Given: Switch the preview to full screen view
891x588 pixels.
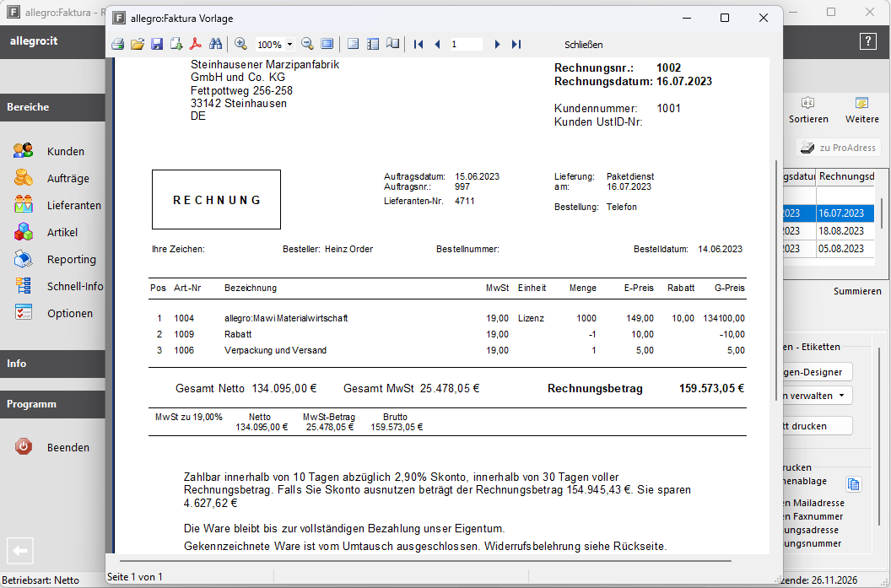Looking at the screenshot, I should (x=327, y=44).
